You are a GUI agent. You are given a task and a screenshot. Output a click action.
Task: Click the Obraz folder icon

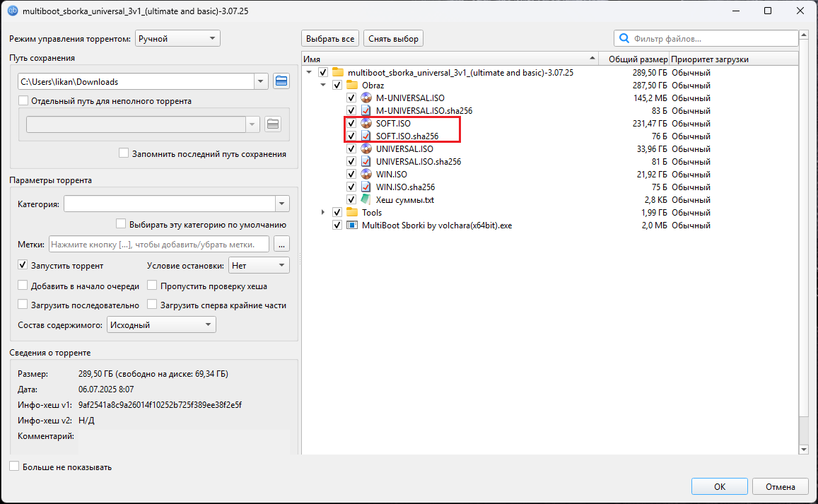[351, 86]
